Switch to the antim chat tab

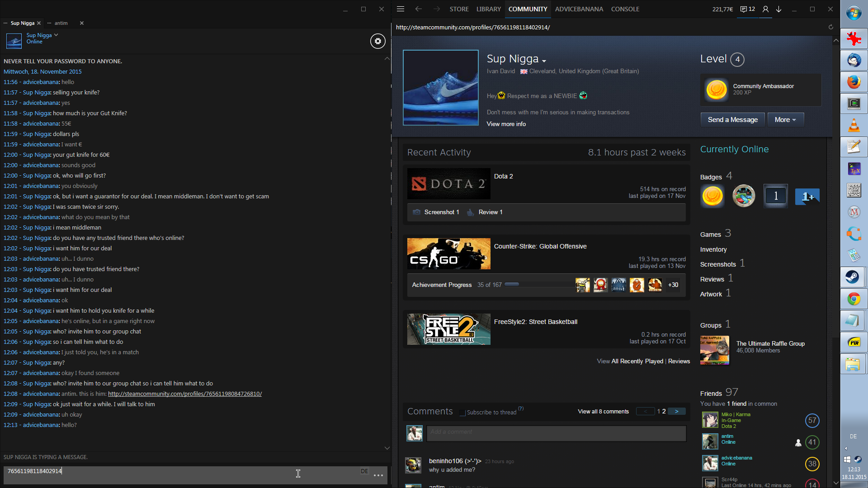(61, 23)
